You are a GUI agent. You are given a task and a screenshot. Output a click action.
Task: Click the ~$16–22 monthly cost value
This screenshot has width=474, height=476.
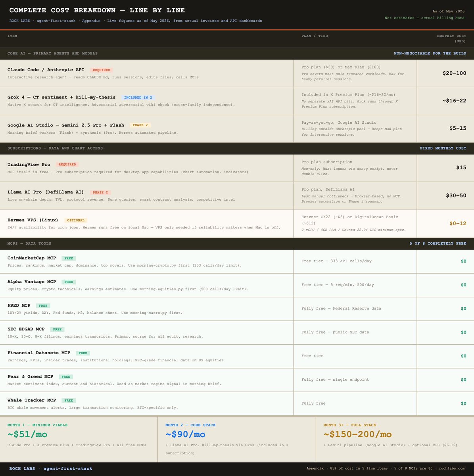(455, 101)
